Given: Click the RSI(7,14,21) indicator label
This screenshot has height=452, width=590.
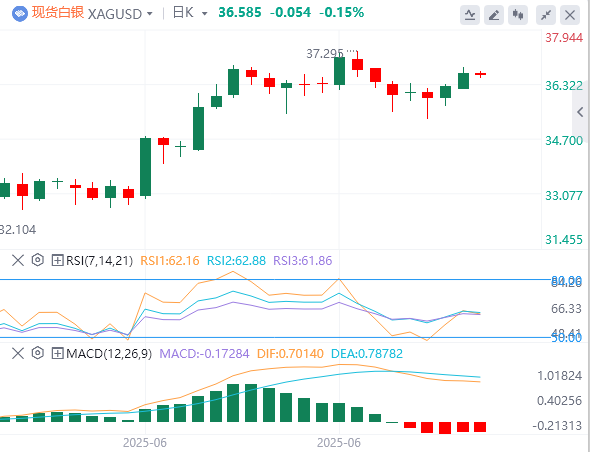Looking at the screenshot, I should pos(99,260).
